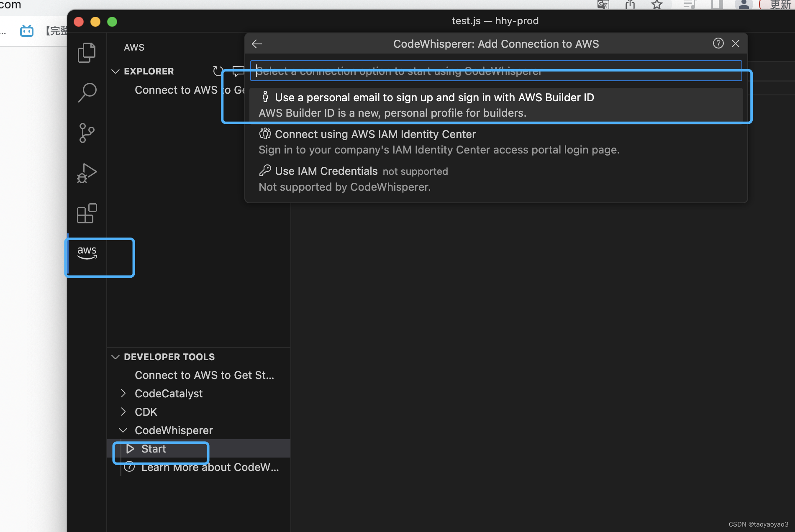Open the Source Control view
Screen dimensions: 795x532
pos(87,133)
